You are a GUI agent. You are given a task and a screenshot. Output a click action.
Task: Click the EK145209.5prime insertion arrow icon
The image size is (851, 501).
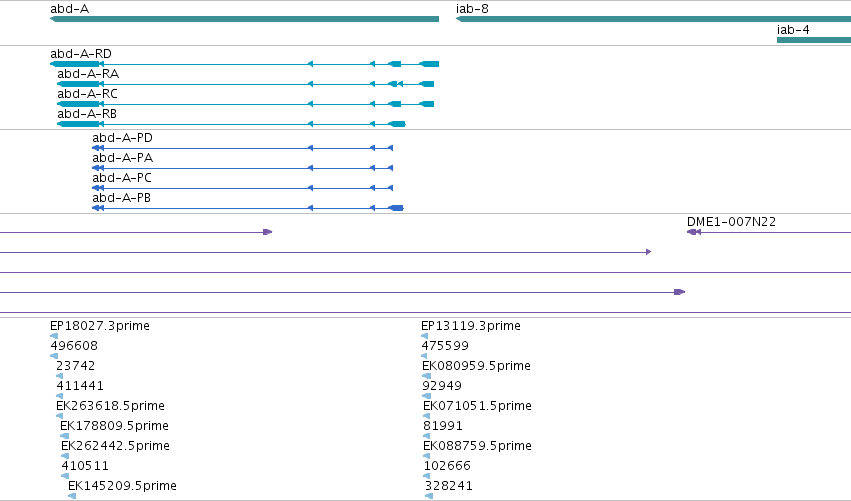point(72,496)
